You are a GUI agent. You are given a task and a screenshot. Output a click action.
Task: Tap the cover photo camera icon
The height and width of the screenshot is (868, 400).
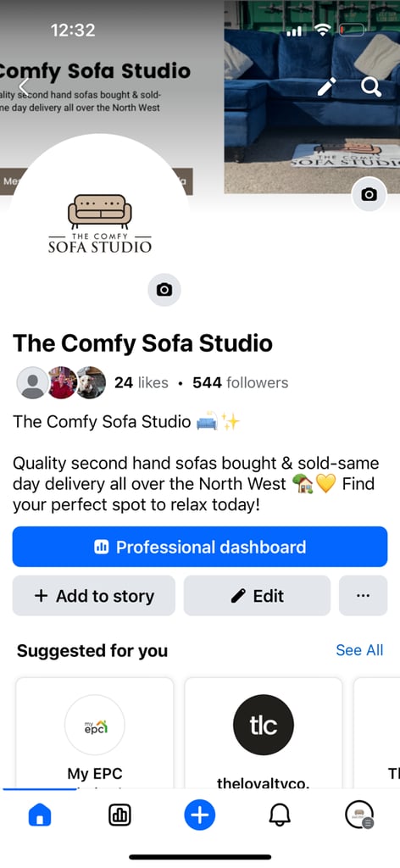point(369,194)
